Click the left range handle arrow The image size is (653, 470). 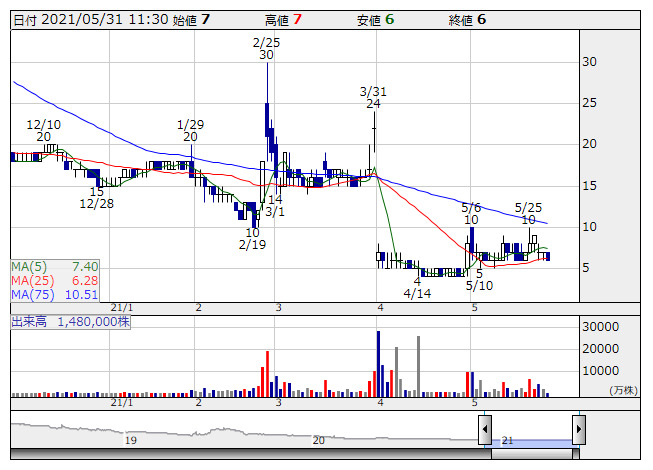point(485,431)
